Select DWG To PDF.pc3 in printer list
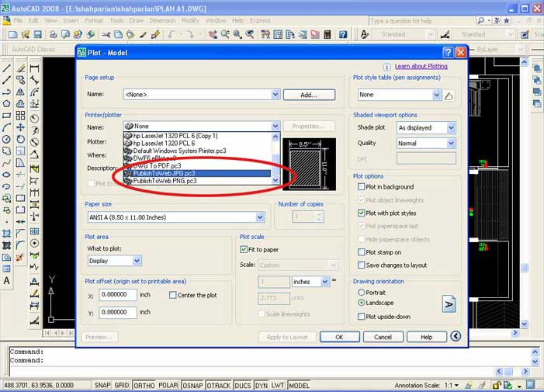 (x=197, y=166)
